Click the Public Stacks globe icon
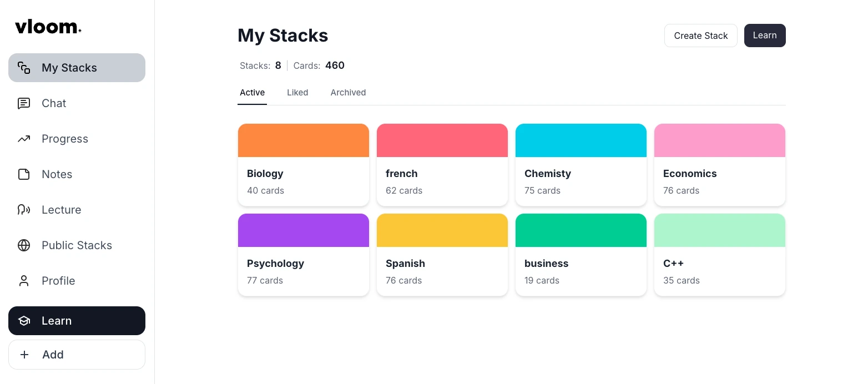The image size is (868, 384). click(24, 245)
